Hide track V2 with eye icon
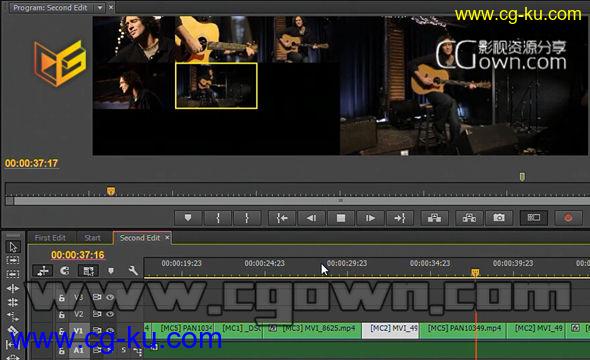The height and width of the screenshot is (360, 590). click(x=110, y=314)
